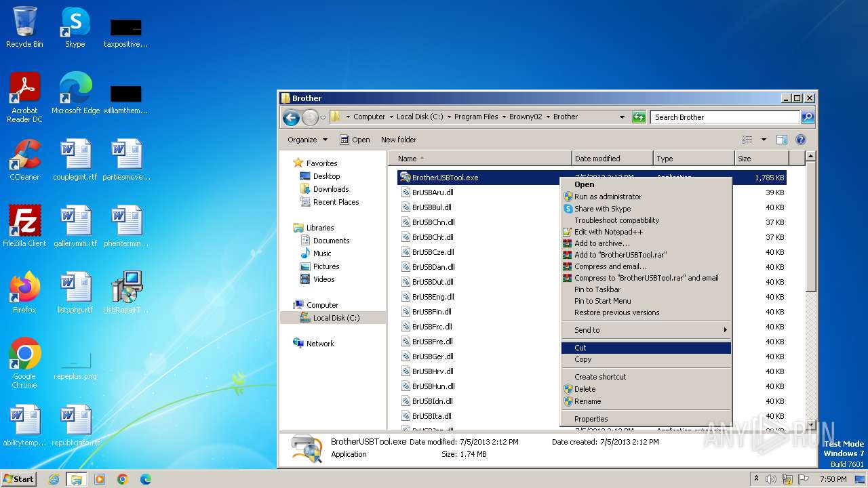Select Run as administrator
The height and width of the screenshot is (488, 868).
(x=646, y=197)
